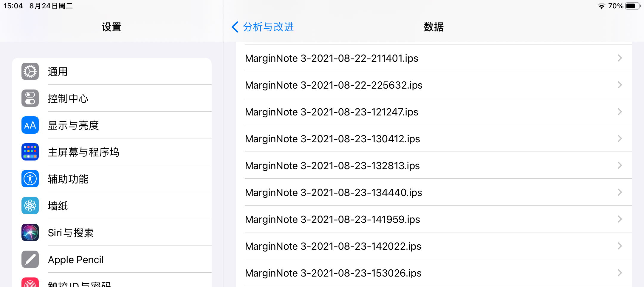The width and height of the screenshot is (644, 287).
Task: Tap the chevron on the 121247.ips row
Action: [x=620, y=112]
